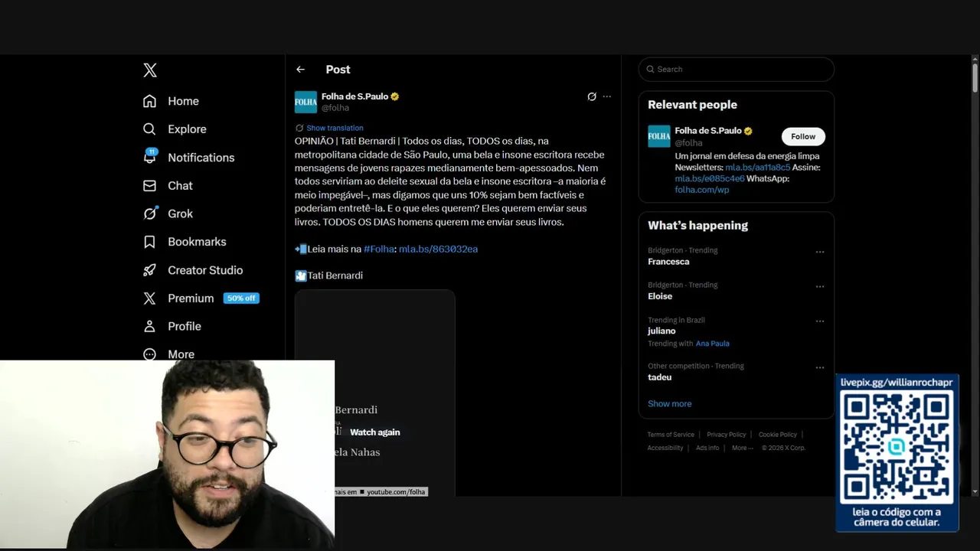Click the Eloise trending topic
This screenshot has height=551, width=980.
[660, 296]
